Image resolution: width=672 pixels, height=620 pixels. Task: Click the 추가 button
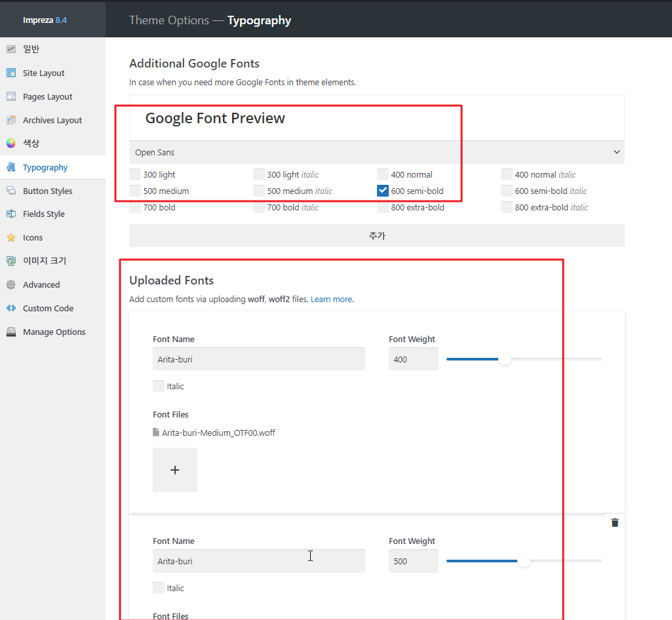point(376,236)
